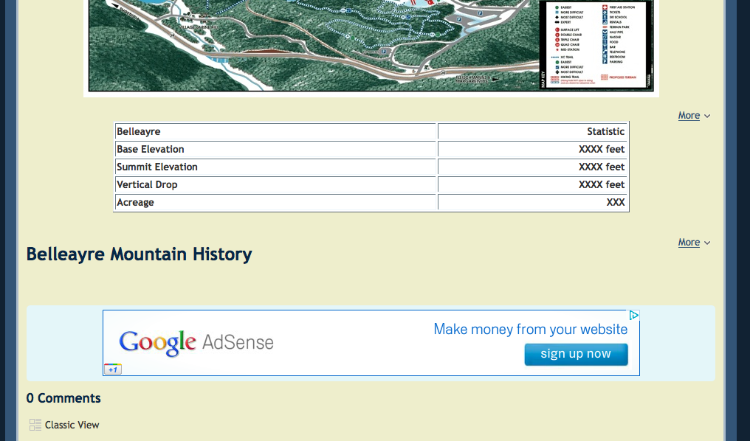Click the Belleayre table header cell
The height and width of the screenshot is (441, 750).
pyautogui.click(x=138, y=131)
